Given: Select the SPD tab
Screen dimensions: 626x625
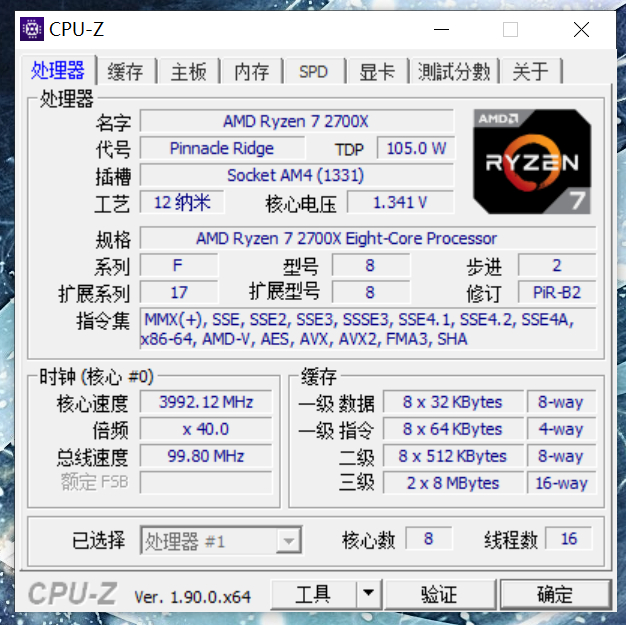Looking at the screenshot, I should coord(314,72).
